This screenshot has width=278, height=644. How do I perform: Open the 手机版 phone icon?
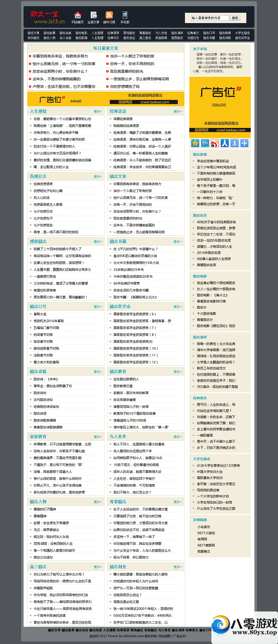pyautogui.click(x=125, y=15)
